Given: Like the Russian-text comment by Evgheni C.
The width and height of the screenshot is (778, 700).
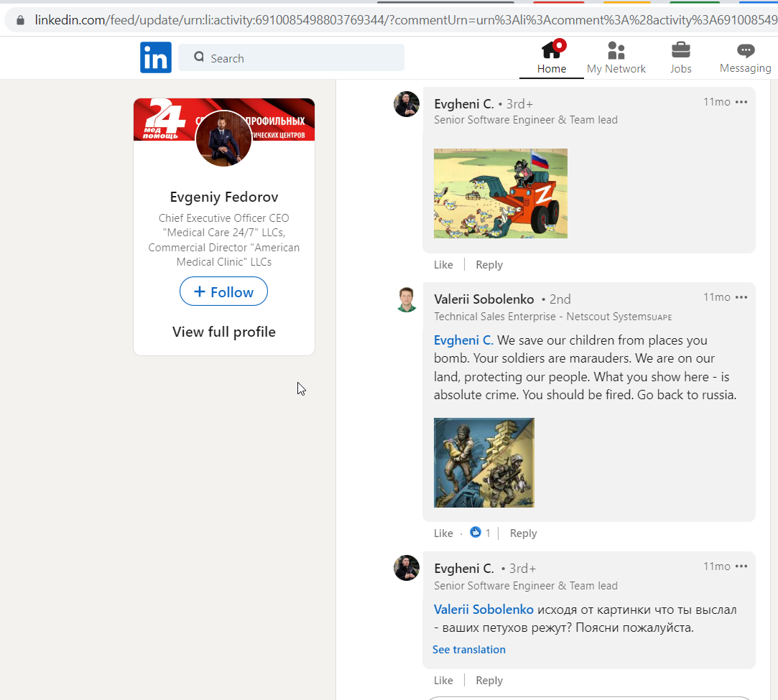Looking at the screenshot, I should click(443, 680).
